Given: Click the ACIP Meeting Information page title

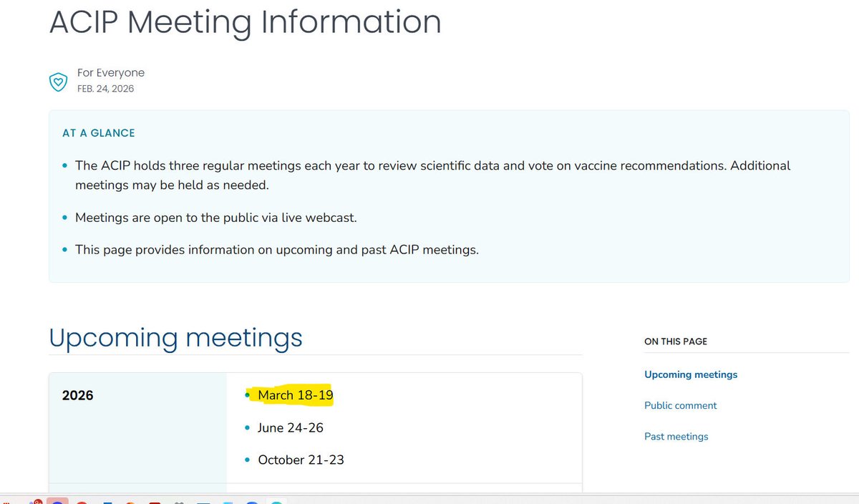Looking at the screenshot, I should pos(245,21).
